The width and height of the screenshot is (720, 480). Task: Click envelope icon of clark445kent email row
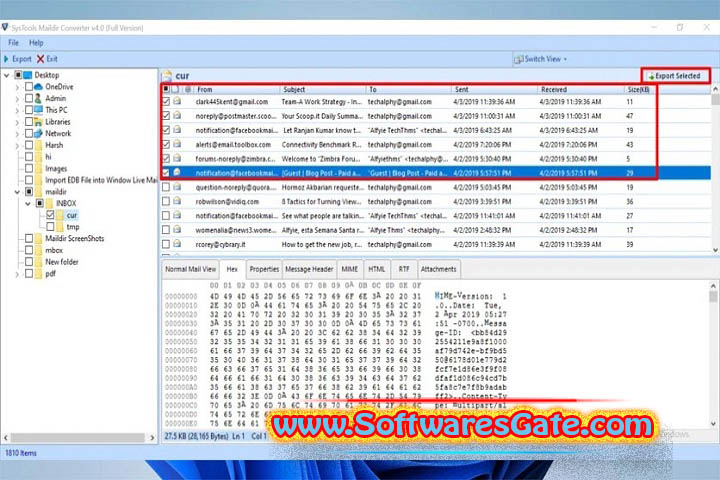click(177, 102)
